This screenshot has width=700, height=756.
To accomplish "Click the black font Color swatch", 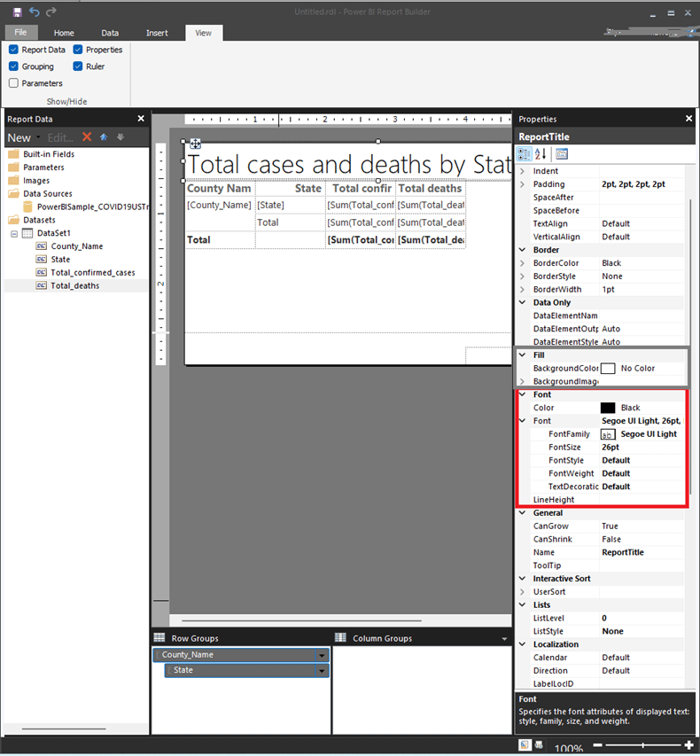I will [x=608, y=408].
